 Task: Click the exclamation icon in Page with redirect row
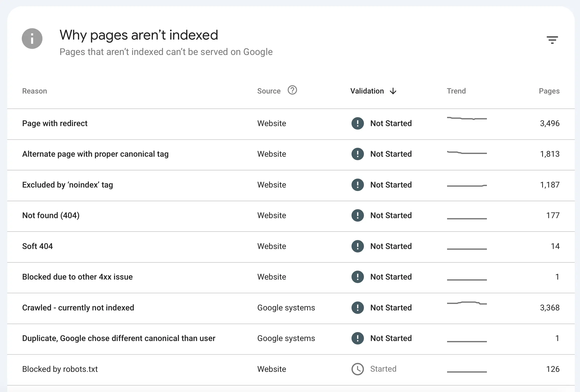click(357, 123)
